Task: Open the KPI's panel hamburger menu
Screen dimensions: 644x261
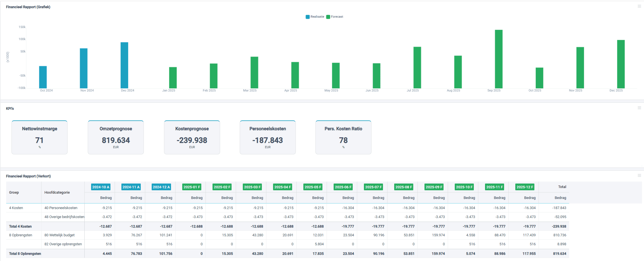Action: pyautogui.click(x=639, y=108)
